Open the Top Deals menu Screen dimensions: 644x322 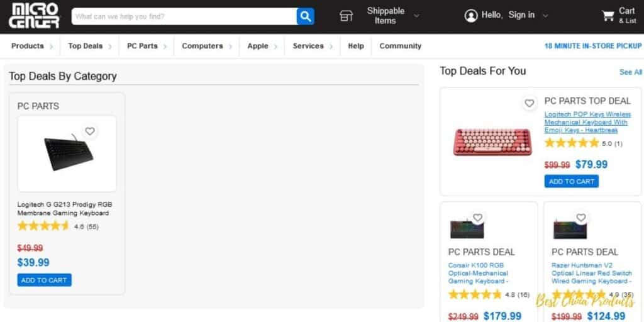(86, 46)
